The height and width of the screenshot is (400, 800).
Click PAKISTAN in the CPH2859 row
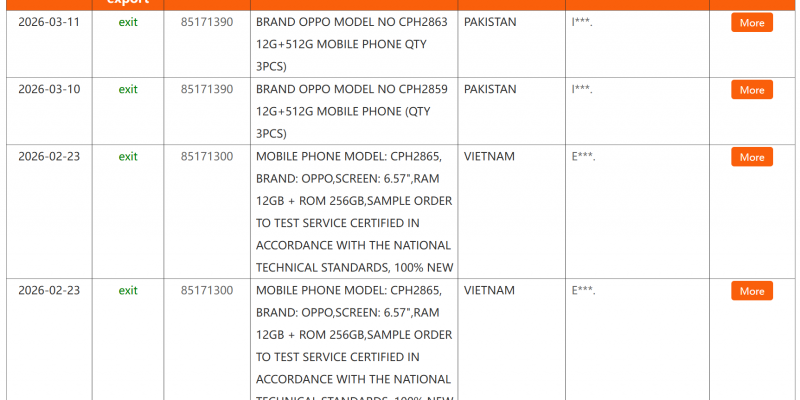point(490,89)
